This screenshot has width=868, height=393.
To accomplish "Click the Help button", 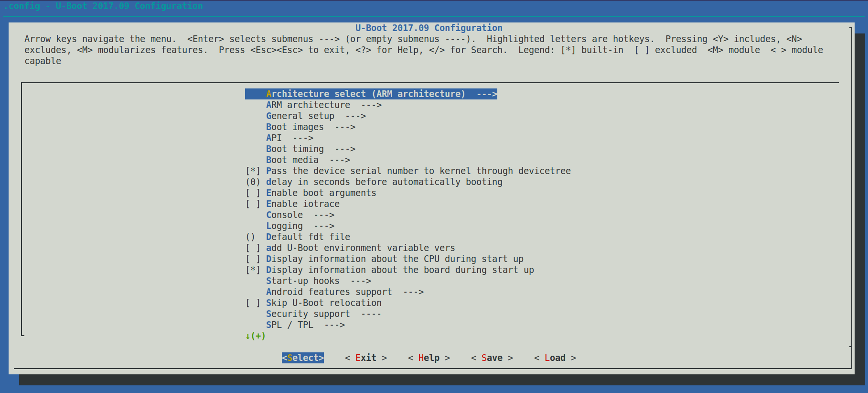I will pyautogui.click(x=429, y=358).
